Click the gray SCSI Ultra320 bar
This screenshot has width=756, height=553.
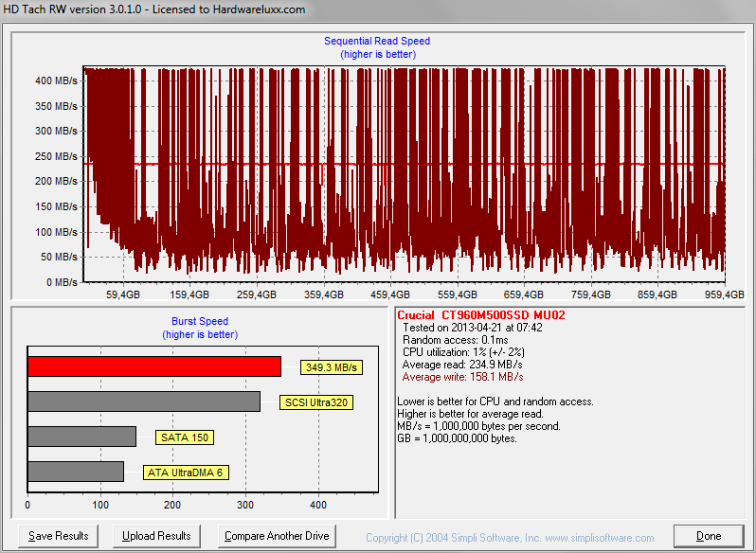[x=144, y=401]
